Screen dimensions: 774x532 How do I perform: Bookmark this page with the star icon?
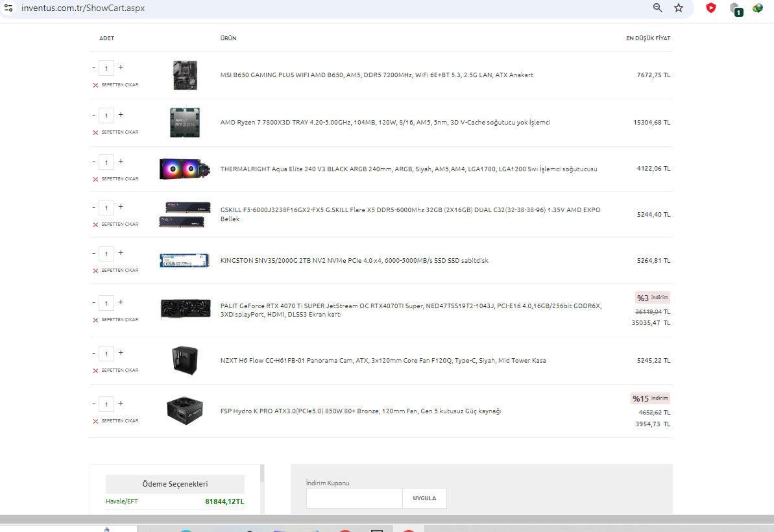pos(679,8)
